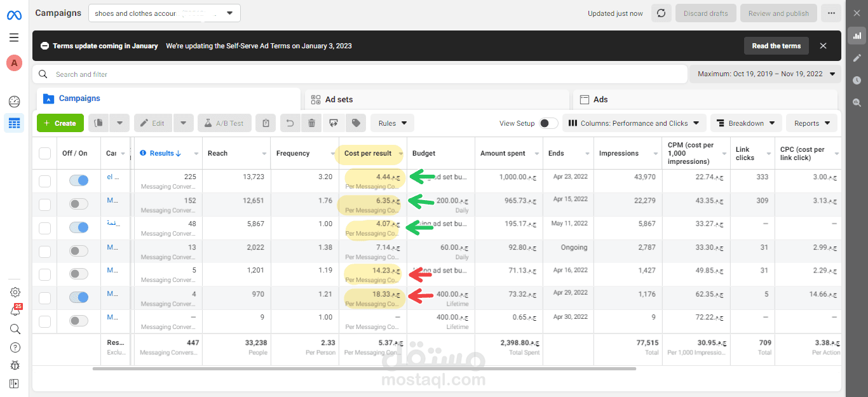Open the Reports dropdown
The height and width of the screenshot is (397, 868).
pos(812,123)
